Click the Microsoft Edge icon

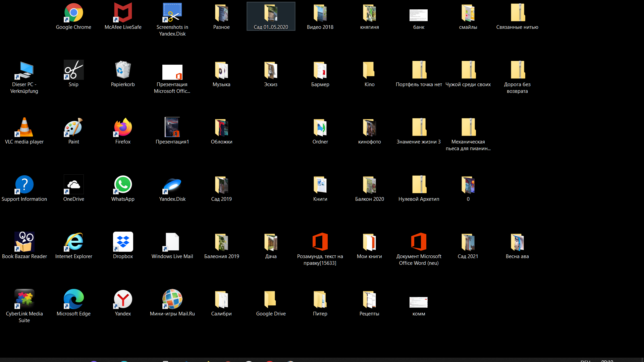coord(73,299)
